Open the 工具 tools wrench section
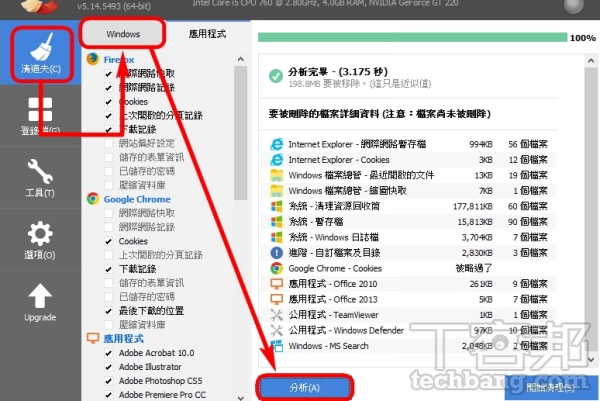 point(40,178)
